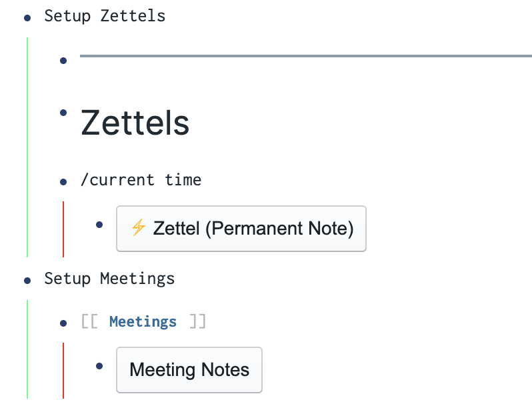
Task: Collapse children via green line under Setup Zettels
Action: point(27,147)
